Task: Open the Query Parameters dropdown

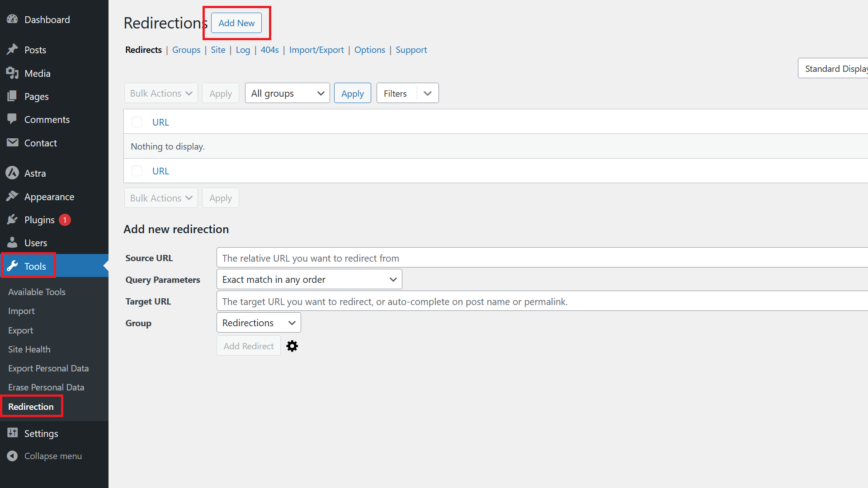Action: pyautogui.click(x=309, y=279)
